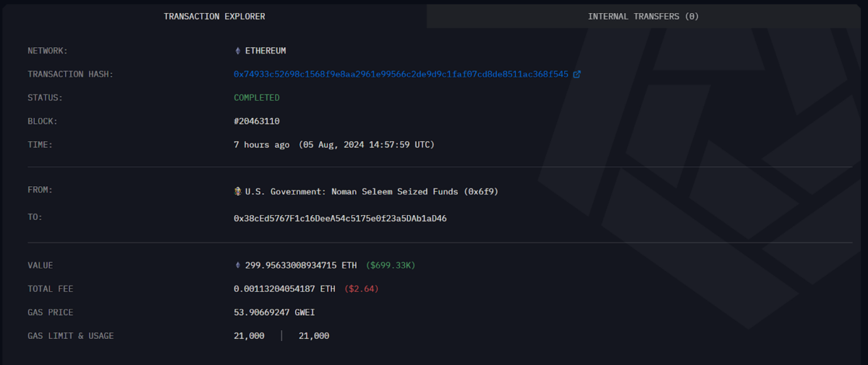
Task: Click the first 21,000 gas limit value
Action: click(x=249, y=336)
